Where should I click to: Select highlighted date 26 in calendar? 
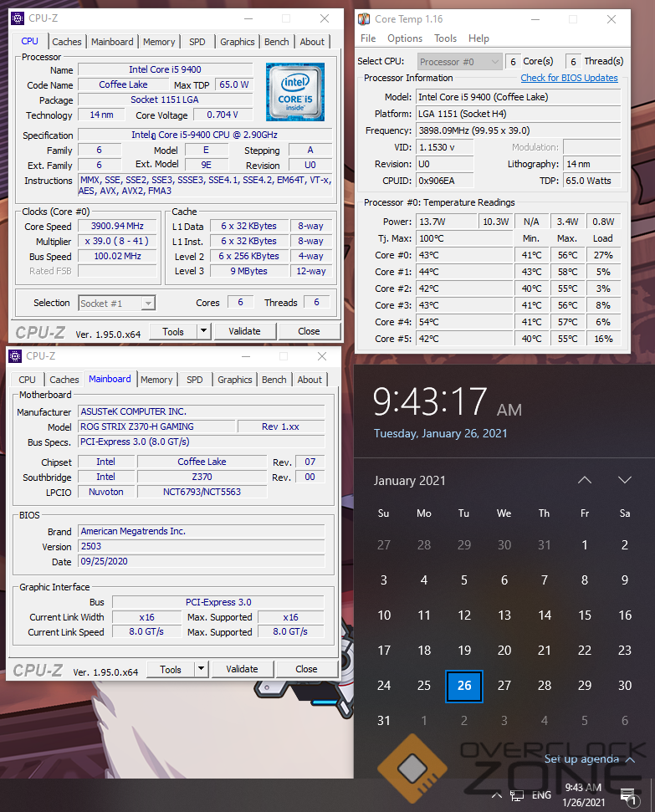[x=463, y=686]
